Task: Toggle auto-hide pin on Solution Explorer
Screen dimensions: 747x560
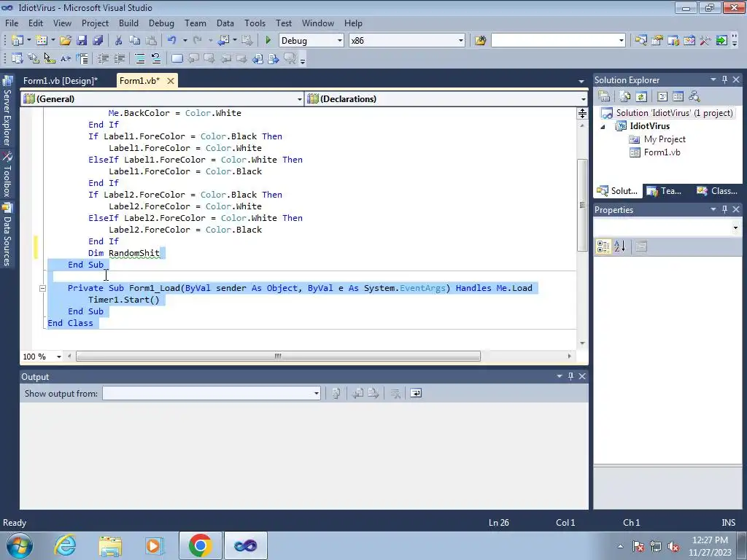Action: [724, 80]
